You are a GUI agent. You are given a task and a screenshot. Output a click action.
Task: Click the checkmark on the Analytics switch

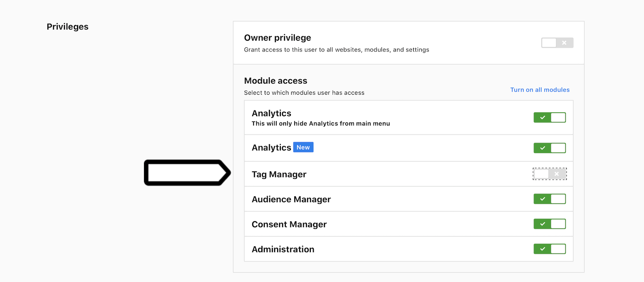point(542,117)
